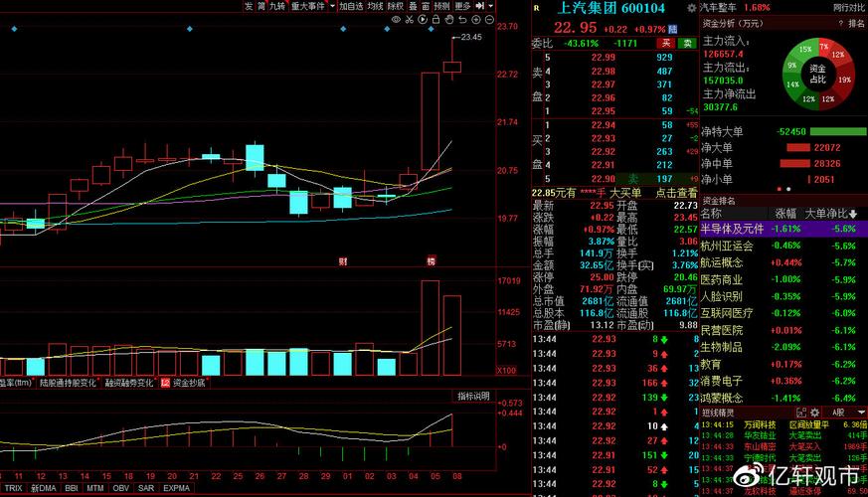The width and height of the screenshot is (868, 497).
Task: Select the hand pan tool icon
Action: 449,20
